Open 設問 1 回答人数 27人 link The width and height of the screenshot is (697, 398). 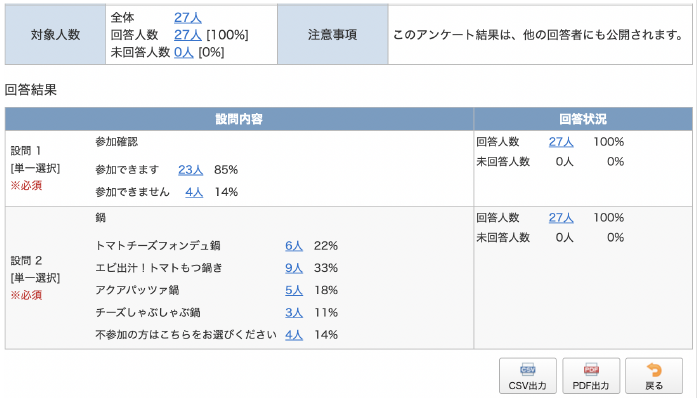561,142
